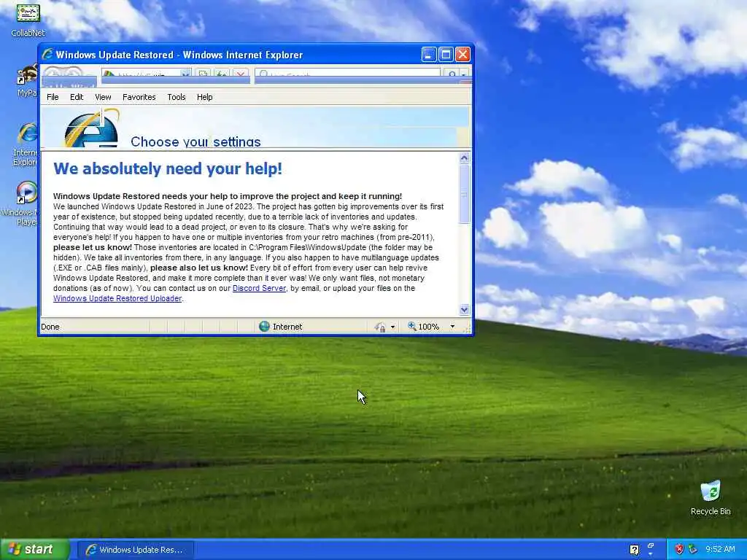Click the scroll down arrow of page
This screenshot has height=560, width=747.
(x=465, y=309)
